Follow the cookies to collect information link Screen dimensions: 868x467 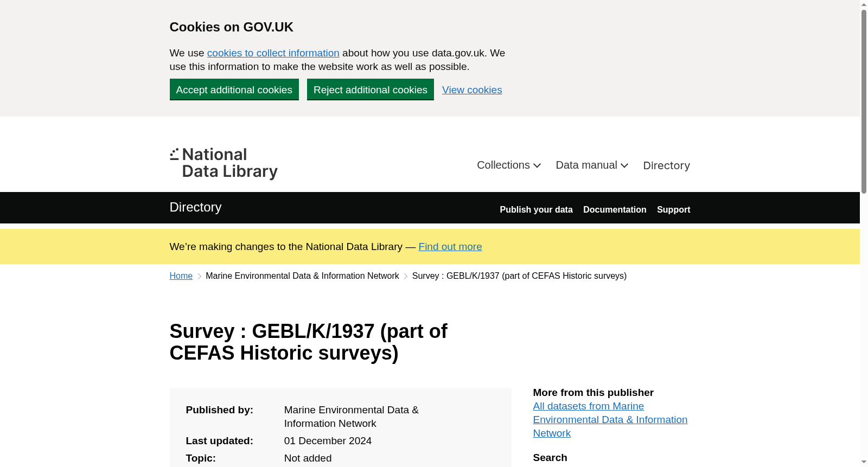click(x=273, y=53)
